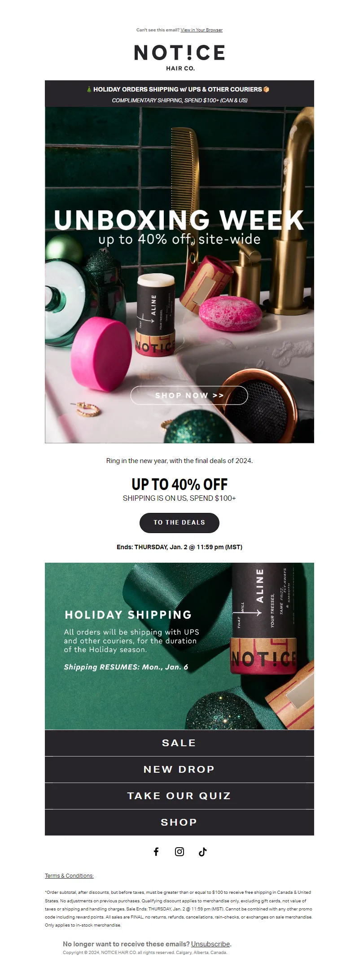Click the package emoji in shipping banner
The image size is (359, 980).
click(x=267, y=89)
